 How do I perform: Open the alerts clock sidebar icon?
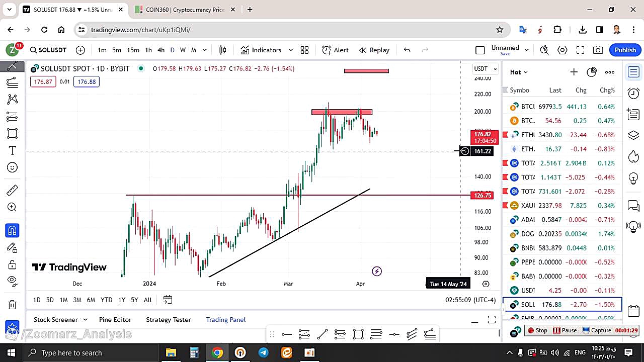[x=633, y=93]
